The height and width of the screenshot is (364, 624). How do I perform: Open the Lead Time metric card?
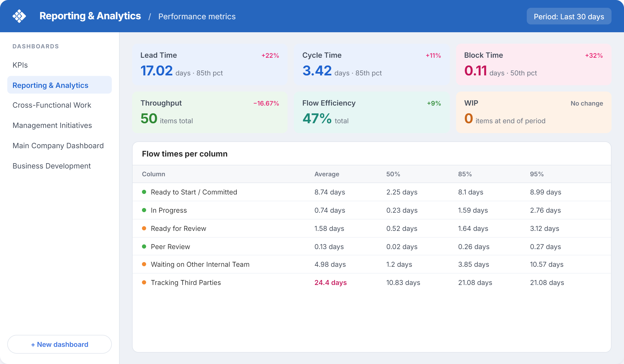click(x=210, y=64)
